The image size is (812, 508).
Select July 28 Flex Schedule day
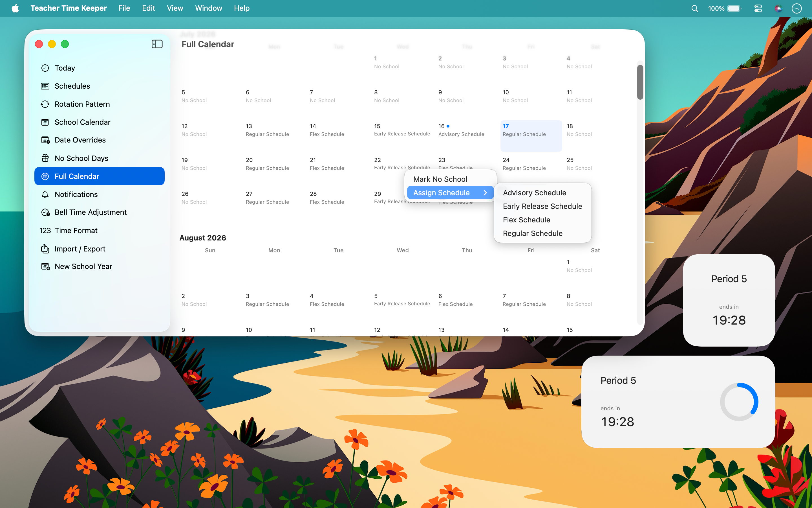tap(338, 203)
